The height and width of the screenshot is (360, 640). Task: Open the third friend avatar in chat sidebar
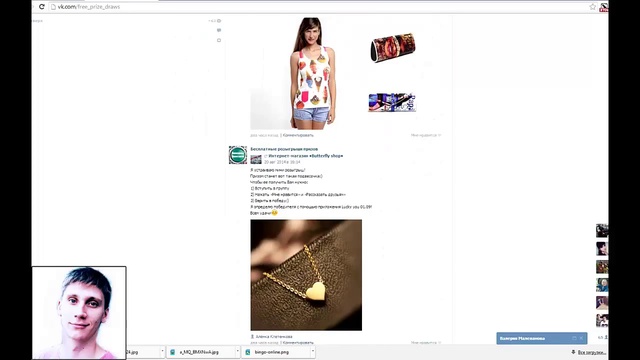(x=602, y=267)
